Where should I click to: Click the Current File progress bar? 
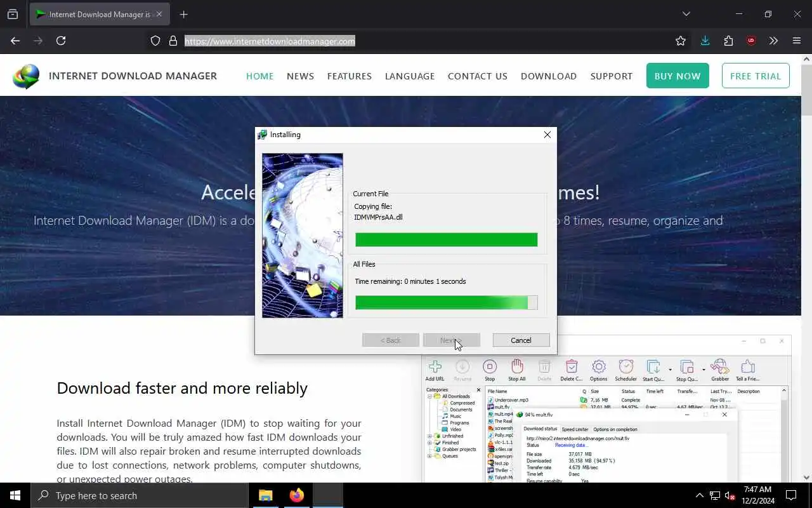[447, 239]
